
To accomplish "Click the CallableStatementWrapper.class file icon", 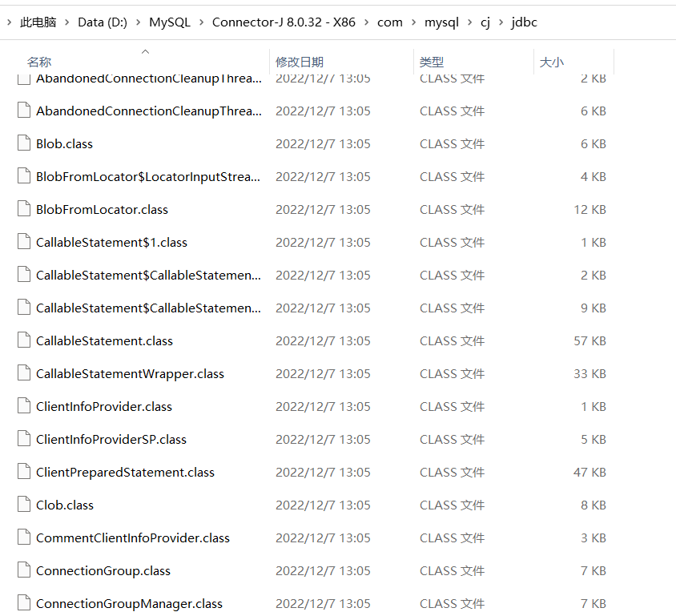I will point(24,372).
